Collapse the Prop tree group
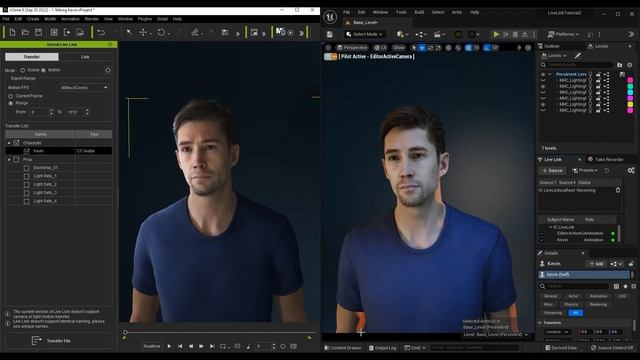Viewport: 640px width, 360px height. 9,160
